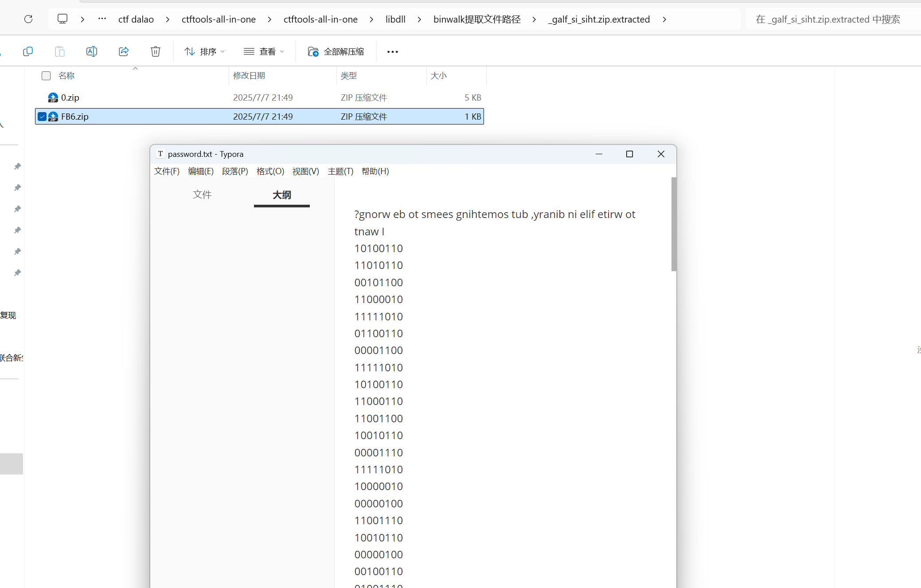Open Typora 文件(F) menu
921x588 pixels.
tap(167, 171)
